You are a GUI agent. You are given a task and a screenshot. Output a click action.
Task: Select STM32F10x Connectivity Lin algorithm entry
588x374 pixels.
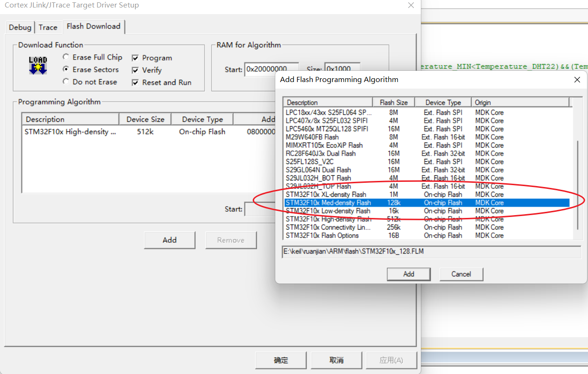tap(328, 227)
